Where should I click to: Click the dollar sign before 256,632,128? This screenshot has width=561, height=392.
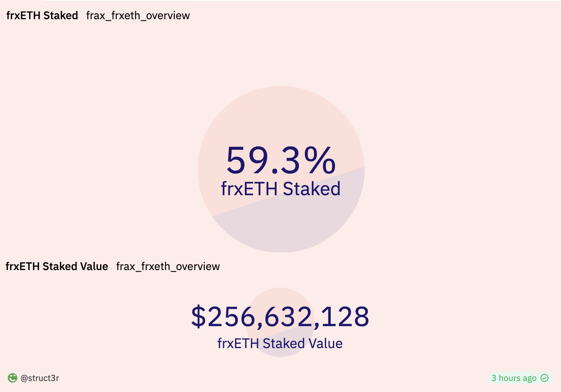[x=199, y=317]
